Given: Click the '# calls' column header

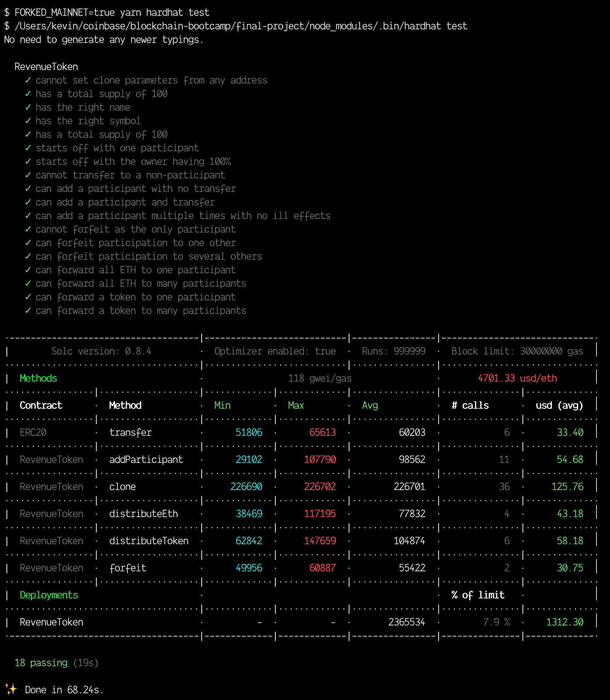Looking at the screenshot, I should click(x=470, y=405).
